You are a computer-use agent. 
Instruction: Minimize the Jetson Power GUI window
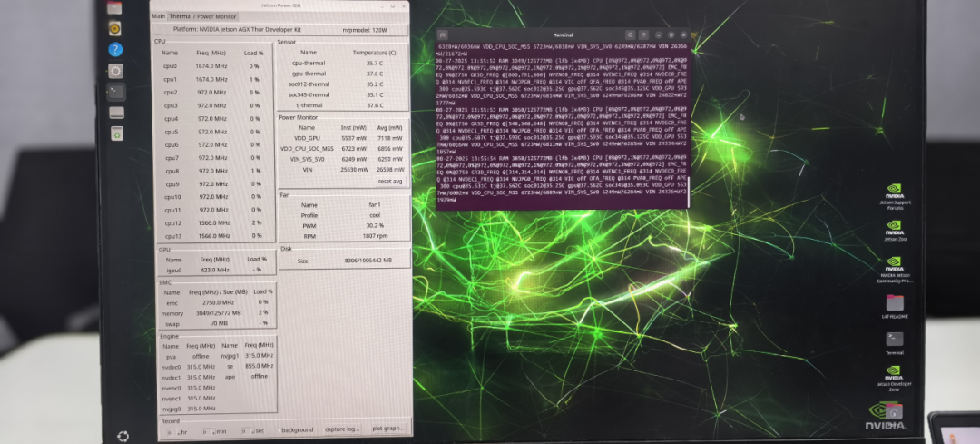pos(381,5)
